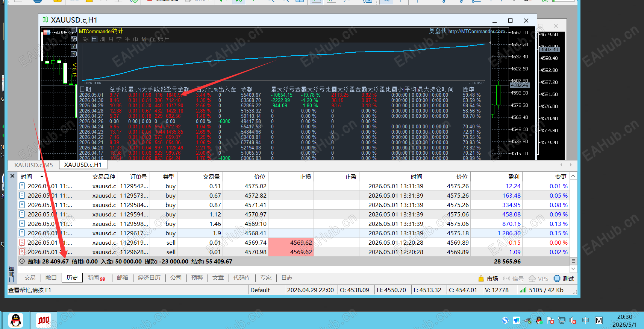Select the 综 summary period in MTCommander

click(86, 39)
